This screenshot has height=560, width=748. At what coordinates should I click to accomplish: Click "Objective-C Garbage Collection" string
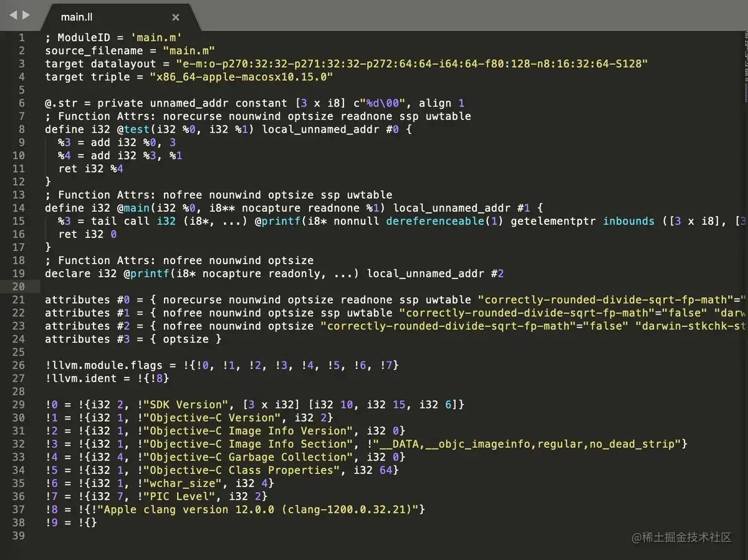tap(248, 457)
